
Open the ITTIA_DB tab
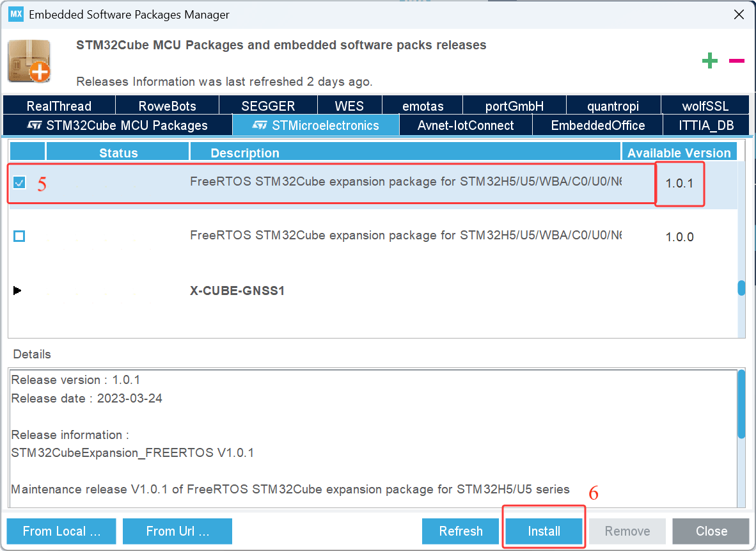click(x=706, y=125)
